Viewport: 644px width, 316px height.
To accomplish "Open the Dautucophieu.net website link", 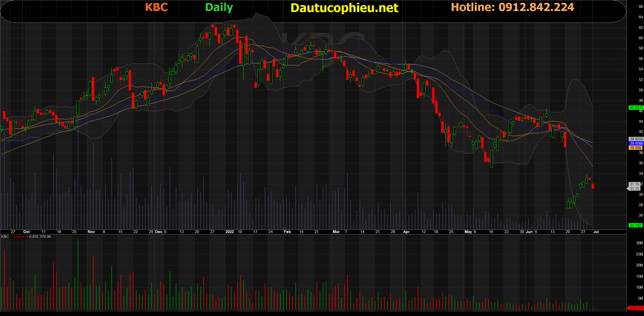I will (x=344, y=8).
